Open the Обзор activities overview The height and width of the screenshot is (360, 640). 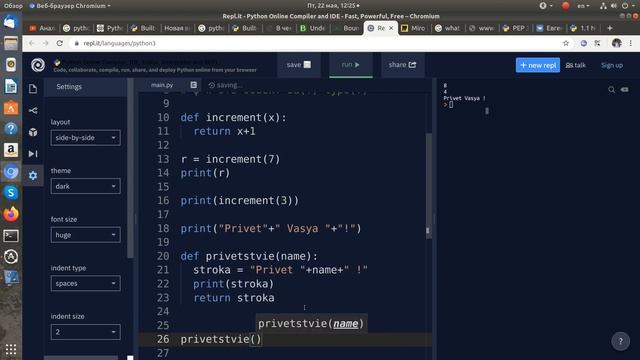[13, 6]
